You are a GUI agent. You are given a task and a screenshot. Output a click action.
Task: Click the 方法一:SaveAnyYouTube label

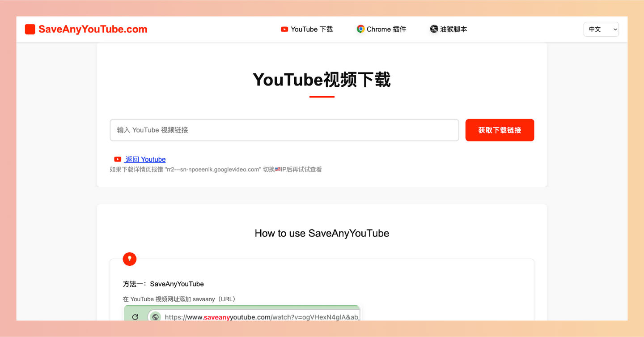click(163, 284)
